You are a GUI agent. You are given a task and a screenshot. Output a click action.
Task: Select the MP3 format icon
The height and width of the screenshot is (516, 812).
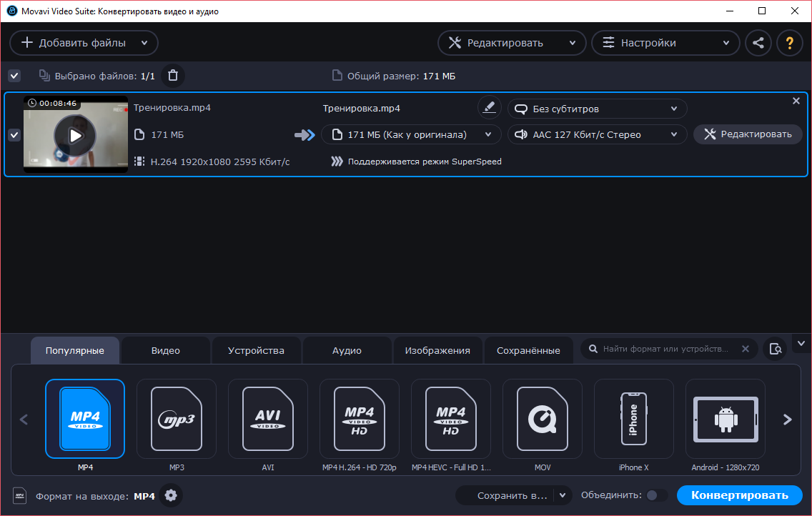pos(177,419)
